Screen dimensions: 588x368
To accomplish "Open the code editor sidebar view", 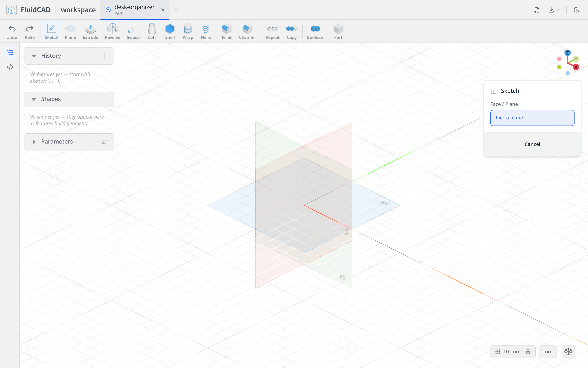I will coord(10,67).
